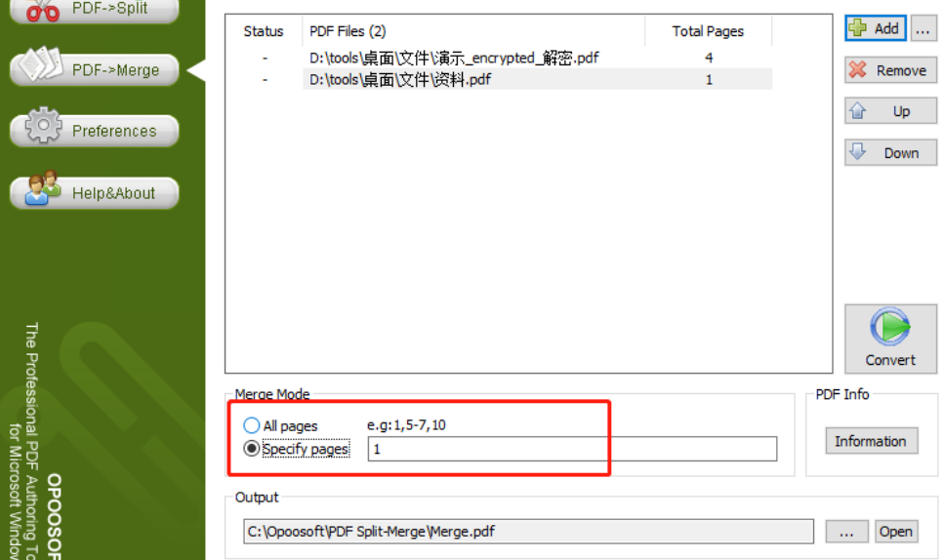Select the Specify pages radio button
This screenshot has width=944, height=560.
coord(252,449)
